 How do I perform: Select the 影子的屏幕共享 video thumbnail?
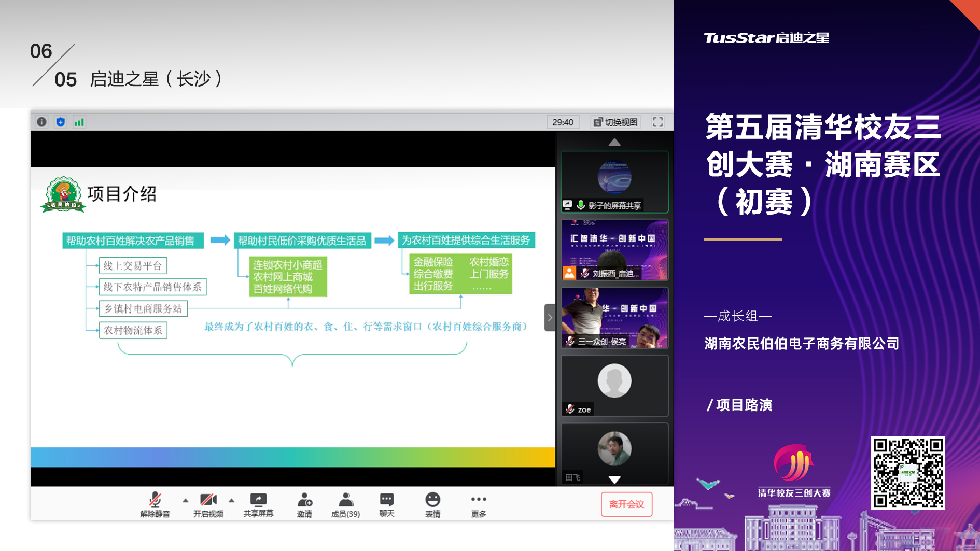[614, 182]
